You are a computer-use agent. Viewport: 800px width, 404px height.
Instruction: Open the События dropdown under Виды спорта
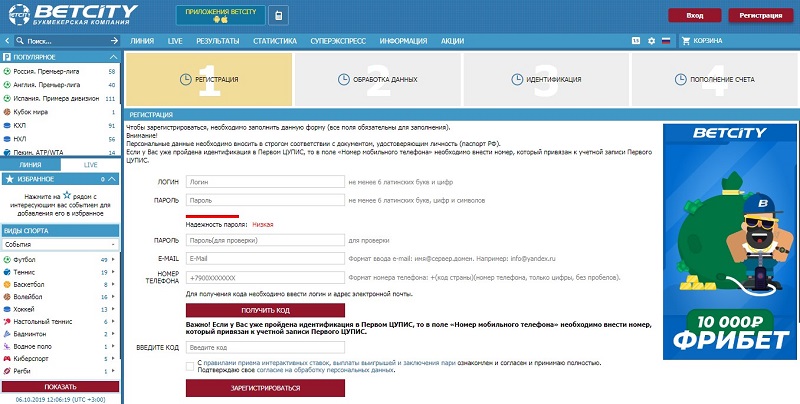[x=61, y=244]
